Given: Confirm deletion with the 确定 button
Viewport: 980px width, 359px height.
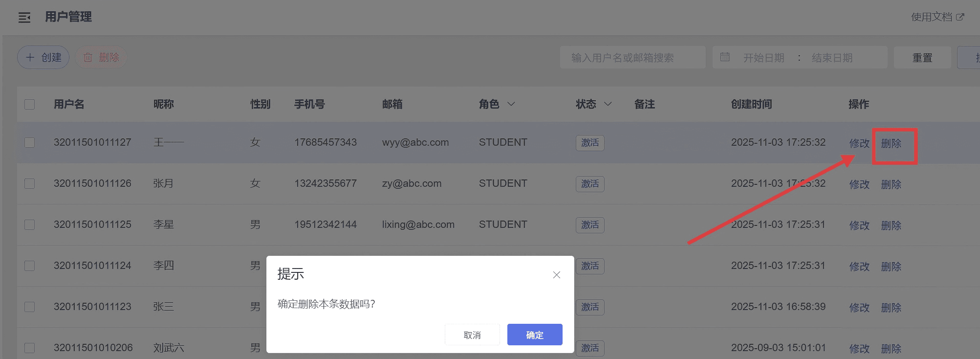Looking at the screenshot, I should (534, 335).
